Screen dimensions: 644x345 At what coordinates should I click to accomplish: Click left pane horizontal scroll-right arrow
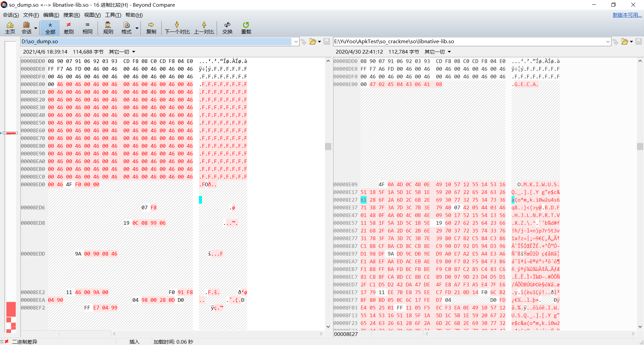321,334
